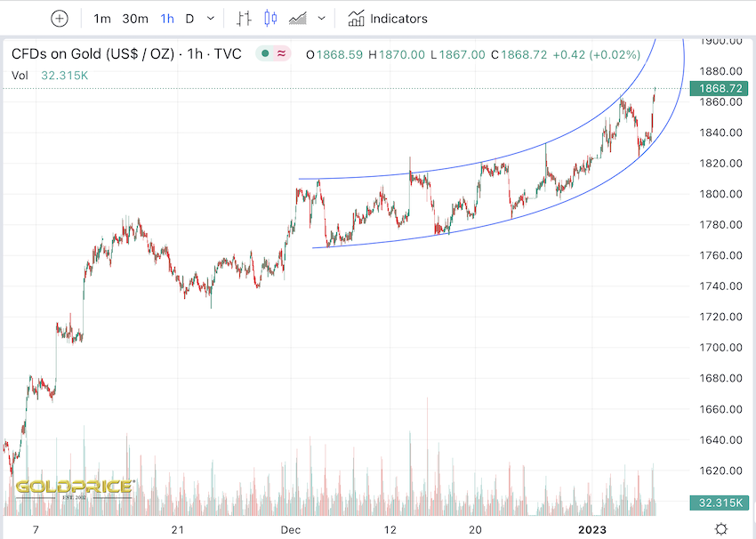Switch to 30m timeframe
Screen dimensions: 756x539
click(135, 18)
